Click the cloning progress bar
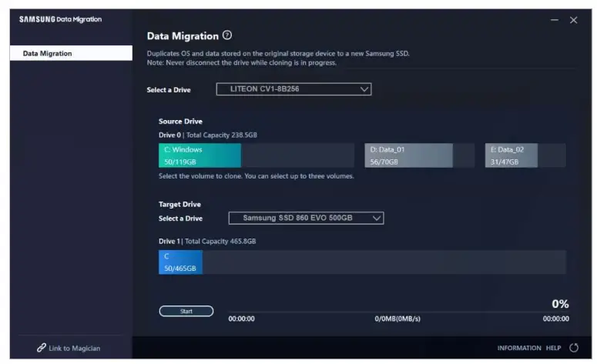 tap(398, 312)
